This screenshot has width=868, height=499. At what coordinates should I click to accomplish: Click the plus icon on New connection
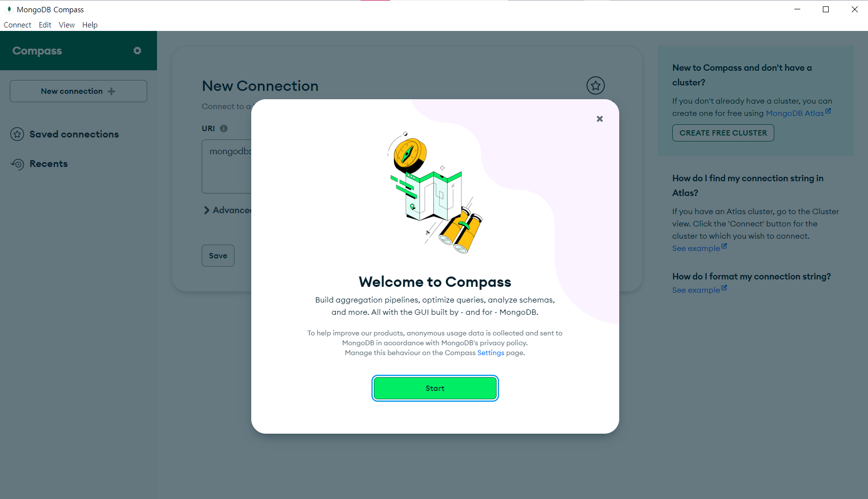(111, 91)
